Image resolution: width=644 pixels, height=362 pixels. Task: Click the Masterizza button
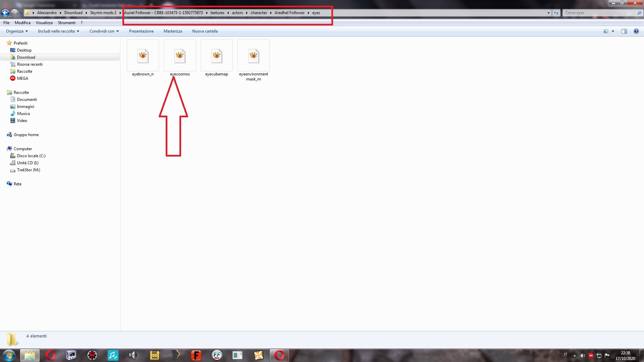pyautogui.click(x=173, y=31)
